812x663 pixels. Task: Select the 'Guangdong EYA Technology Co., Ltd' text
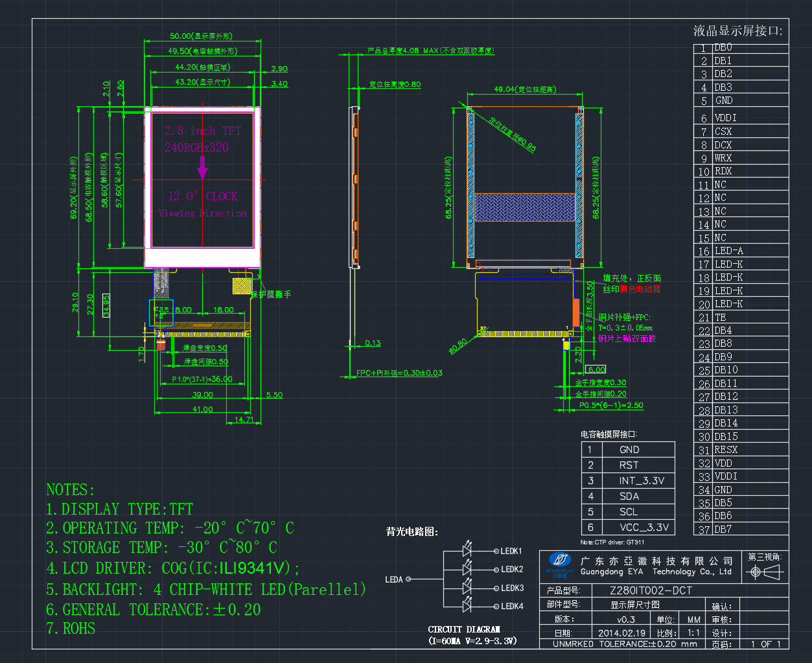656,572
